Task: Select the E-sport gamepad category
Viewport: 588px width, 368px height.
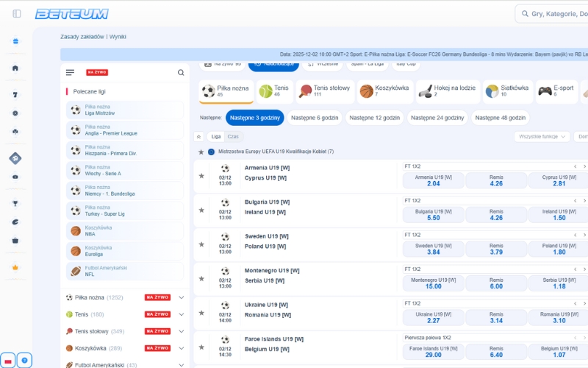Action: pyautogui.click(x=556, y=91)
